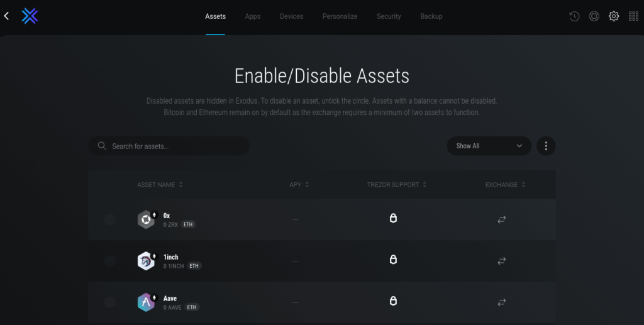Click the Trezor lock icon for 0x

[x=393, y=219]
